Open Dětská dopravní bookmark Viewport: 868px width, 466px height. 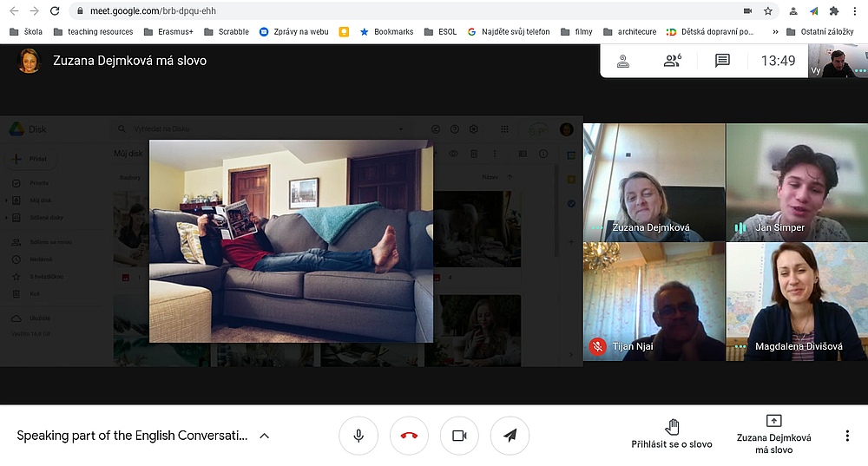pyautogui.click(x=710, y=31)
